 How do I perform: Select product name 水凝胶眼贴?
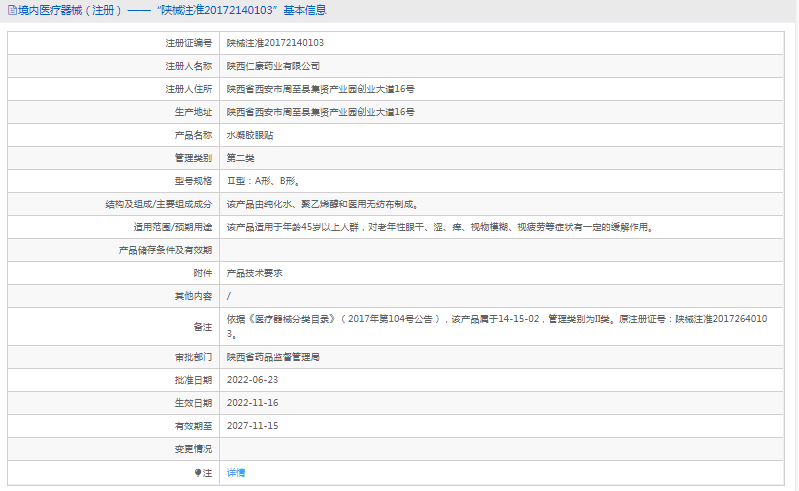click(x=250, y=135)
